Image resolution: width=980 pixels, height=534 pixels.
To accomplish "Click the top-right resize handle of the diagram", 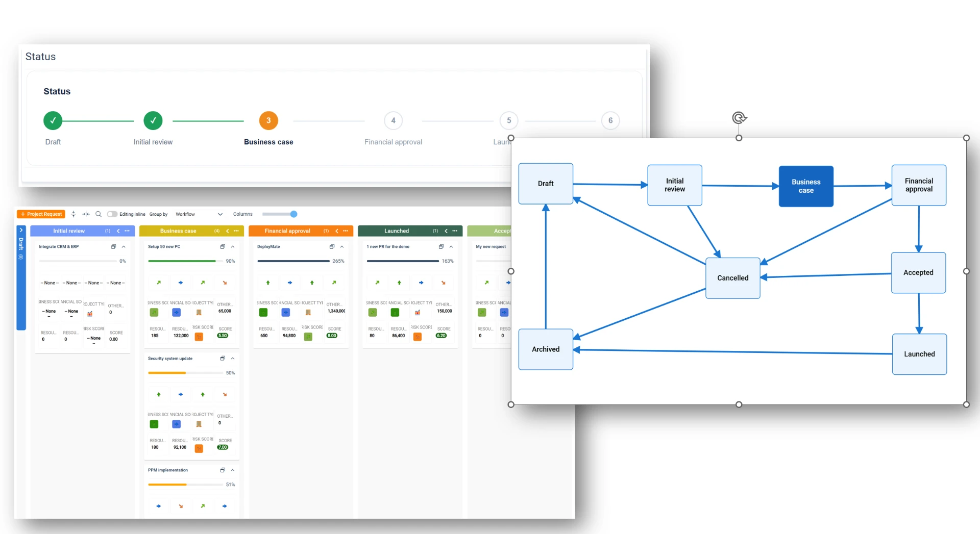I will click(966, 138).
